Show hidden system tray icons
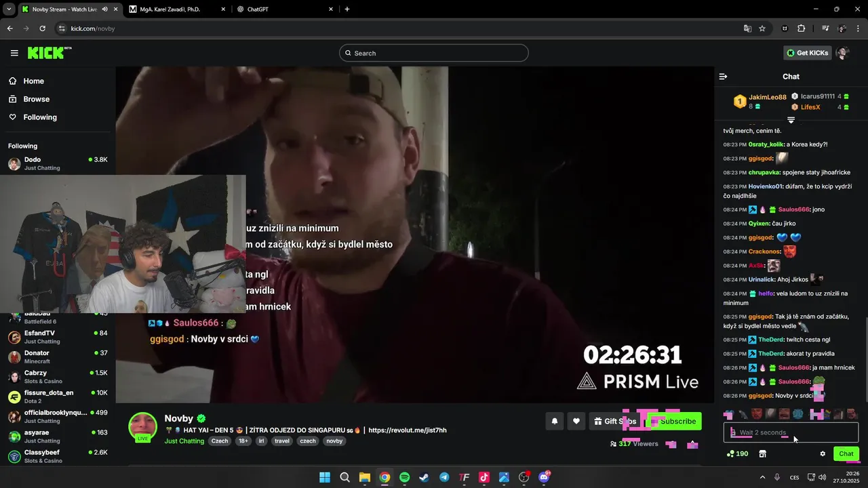868x488 pixels. click(x=762, y=477)
